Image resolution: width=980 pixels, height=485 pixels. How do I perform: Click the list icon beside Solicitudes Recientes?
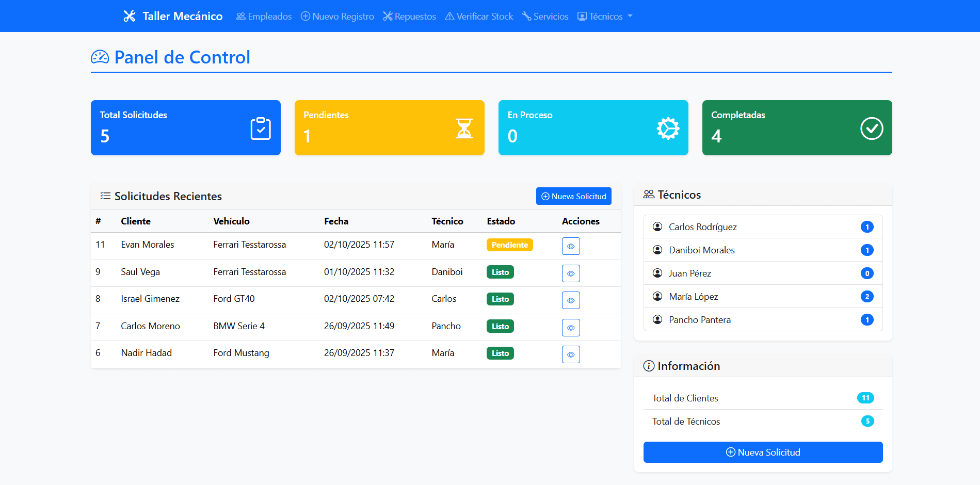105,196
